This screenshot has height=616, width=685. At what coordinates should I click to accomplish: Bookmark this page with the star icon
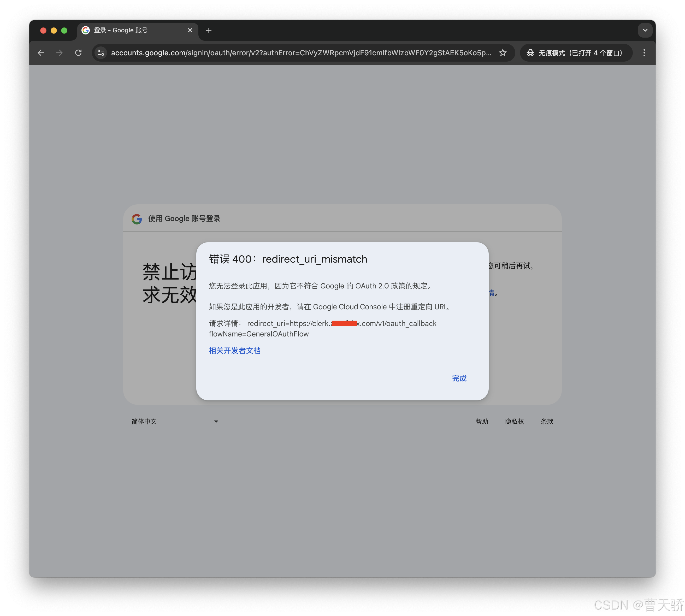(503, 53)
